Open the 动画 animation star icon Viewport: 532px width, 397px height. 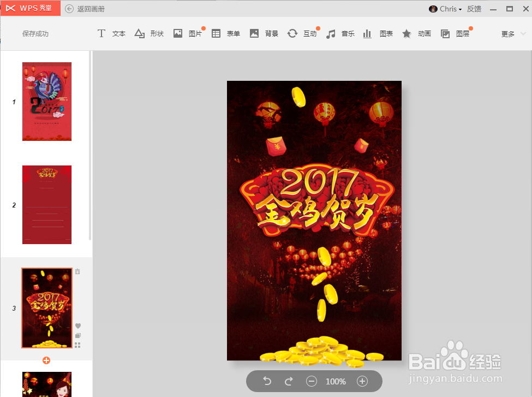[407, 34]
